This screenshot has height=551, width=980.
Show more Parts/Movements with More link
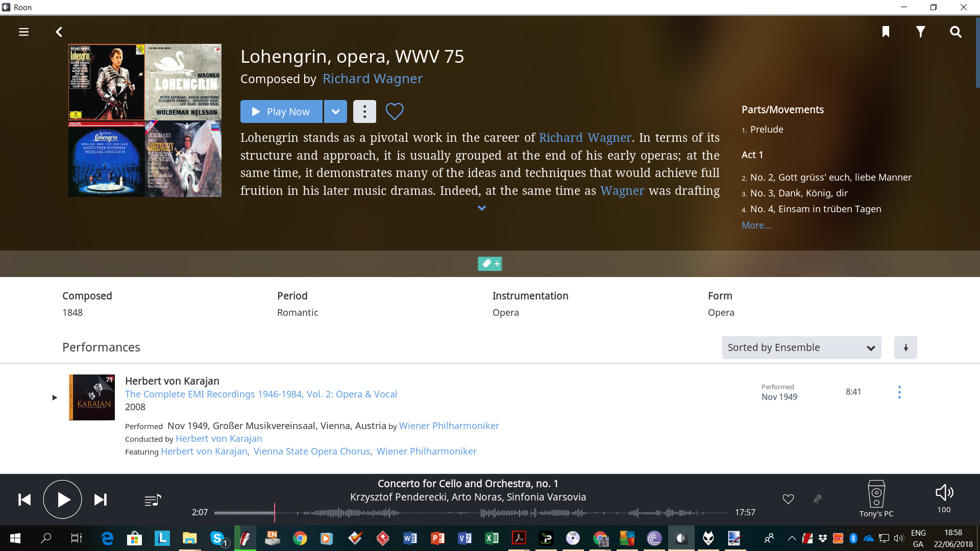(x=756, y=225)
